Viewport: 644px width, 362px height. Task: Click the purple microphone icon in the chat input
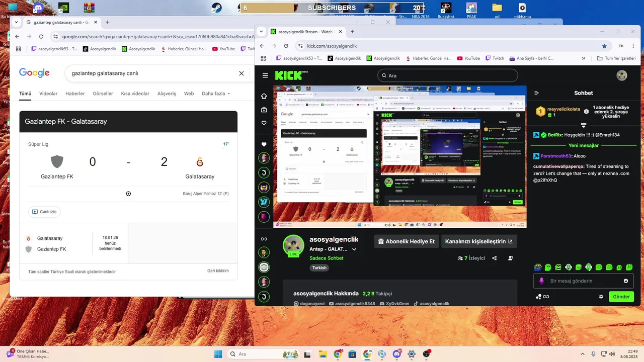coord(542,281)
